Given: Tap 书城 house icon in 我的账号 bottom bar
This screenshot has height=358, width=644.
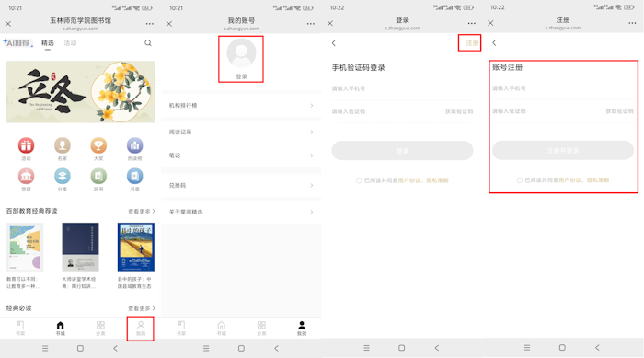Looking at the screenshot, I should point(222,328).
